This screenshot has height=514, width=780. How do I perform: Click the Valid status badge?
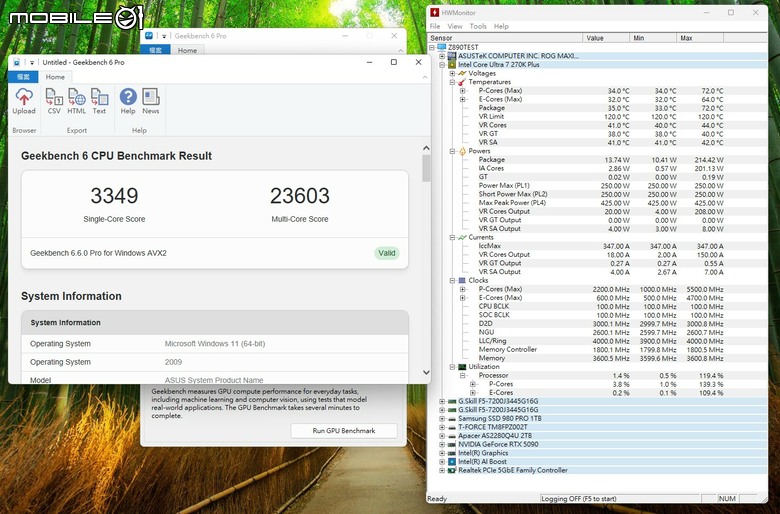point(387,253)
